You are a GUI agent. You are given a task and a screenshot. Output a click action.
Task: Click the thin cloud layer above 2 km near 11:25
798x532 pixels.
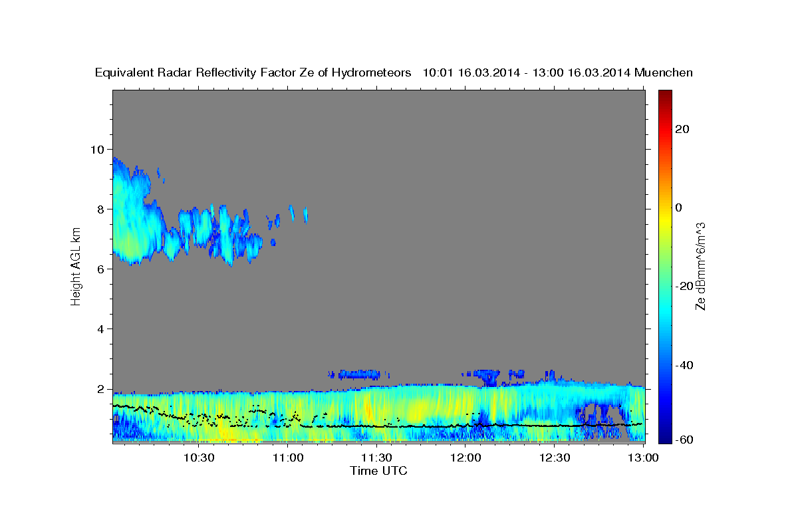(x=358, y=374)
